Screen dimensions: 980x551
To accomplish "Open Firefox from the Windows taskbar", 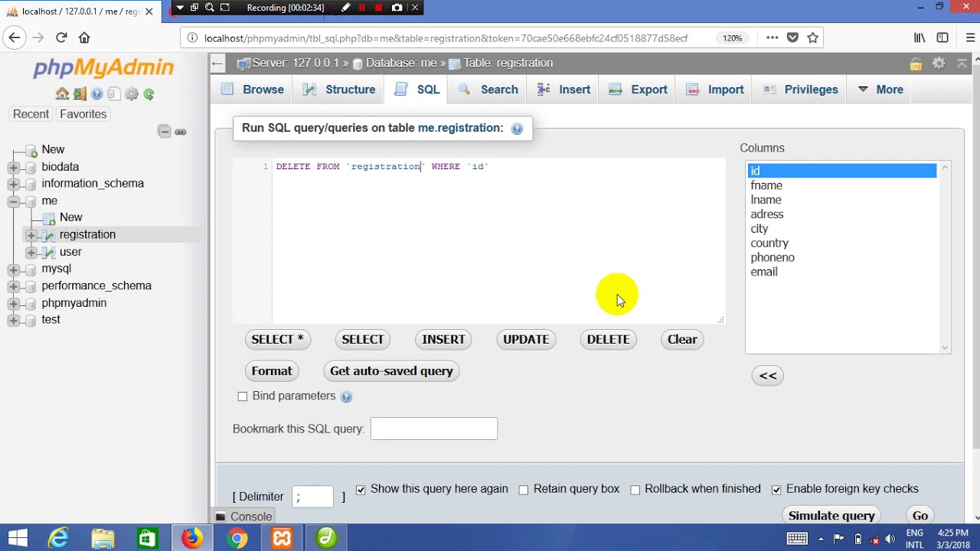I will coord(192,538).
